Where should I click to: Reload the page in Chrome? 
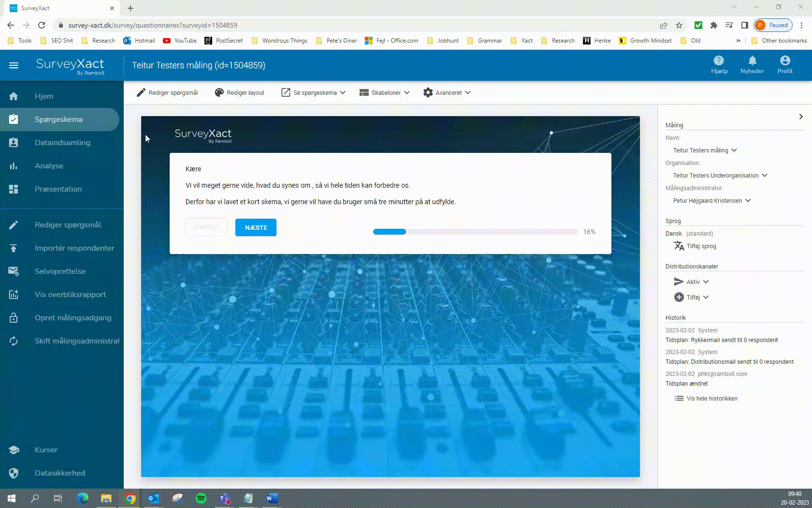click(42, 25)
